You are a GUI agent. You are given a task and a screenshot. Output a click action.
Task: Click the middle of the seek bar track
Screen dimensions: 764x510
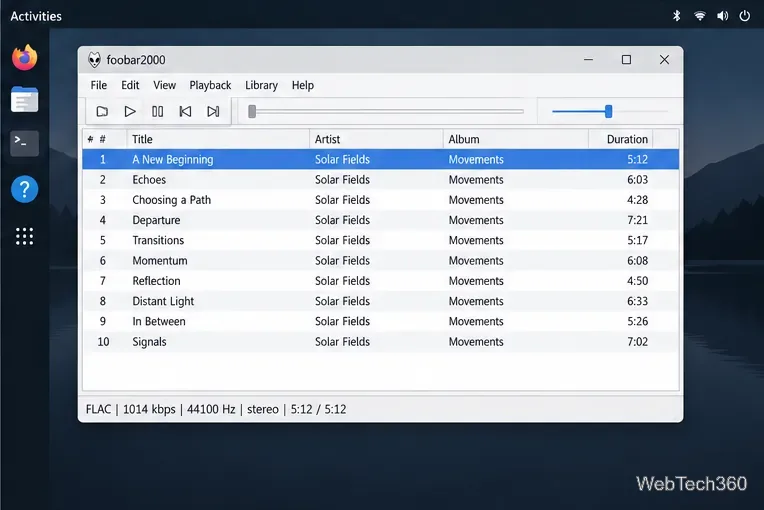click(x=386, y=112)
